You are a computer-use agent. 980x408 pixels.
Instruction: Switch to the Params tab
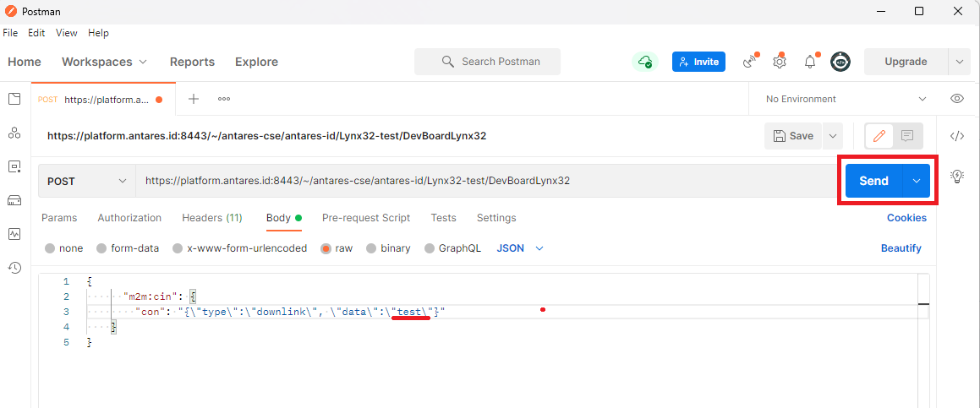click(59, 218)
